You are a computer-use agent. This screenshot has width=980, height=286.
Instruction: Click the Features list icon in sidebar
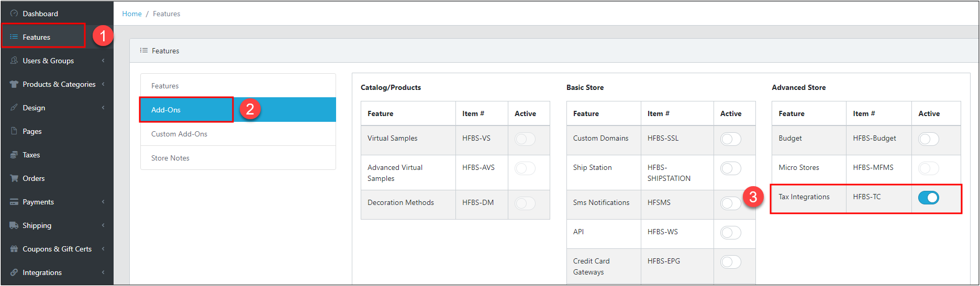pos(14,37)
